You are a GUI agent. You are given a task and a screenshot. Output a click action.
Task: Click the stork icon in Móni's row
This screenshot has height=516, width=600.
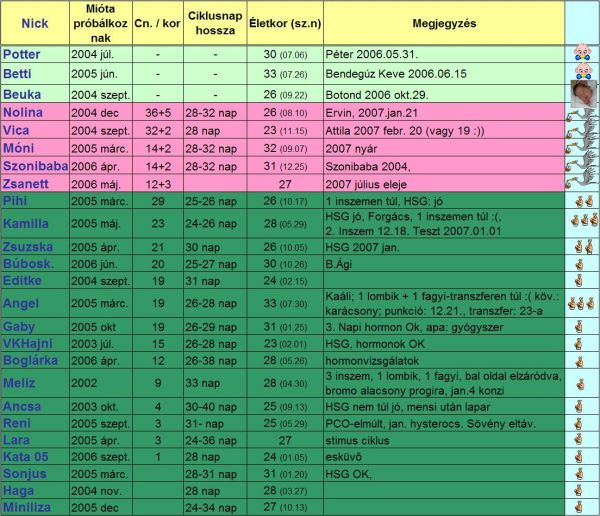[580, 147]
